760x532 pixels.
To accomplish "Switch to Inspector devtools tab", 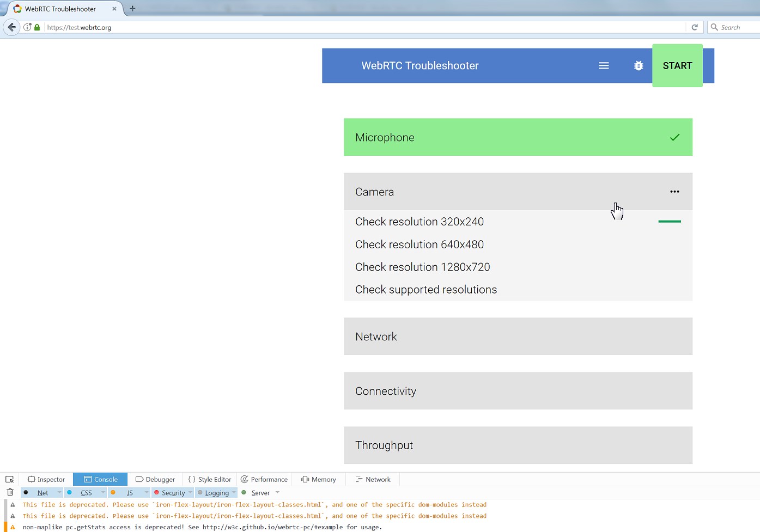I will pos(46,479).
